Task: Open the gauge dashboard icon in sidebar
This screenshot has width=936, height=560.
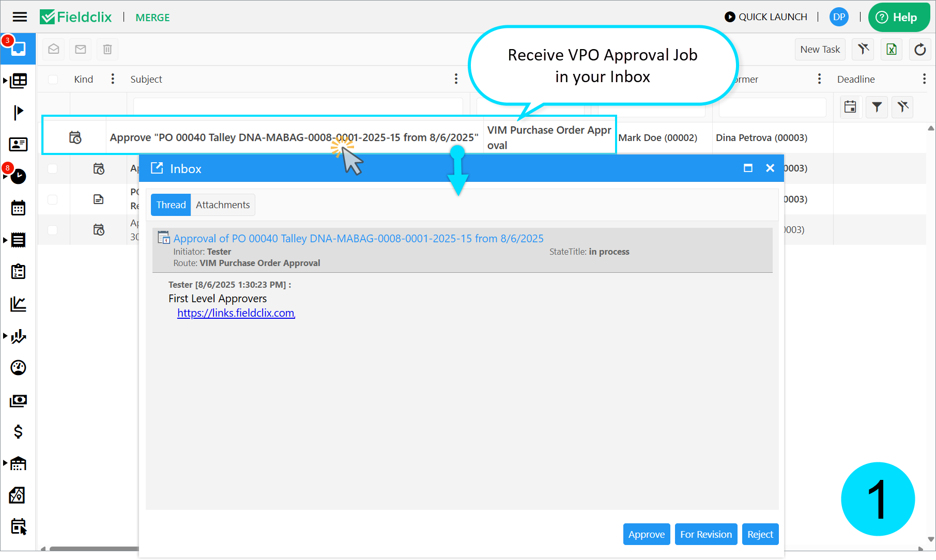Action: click(18, 368)
